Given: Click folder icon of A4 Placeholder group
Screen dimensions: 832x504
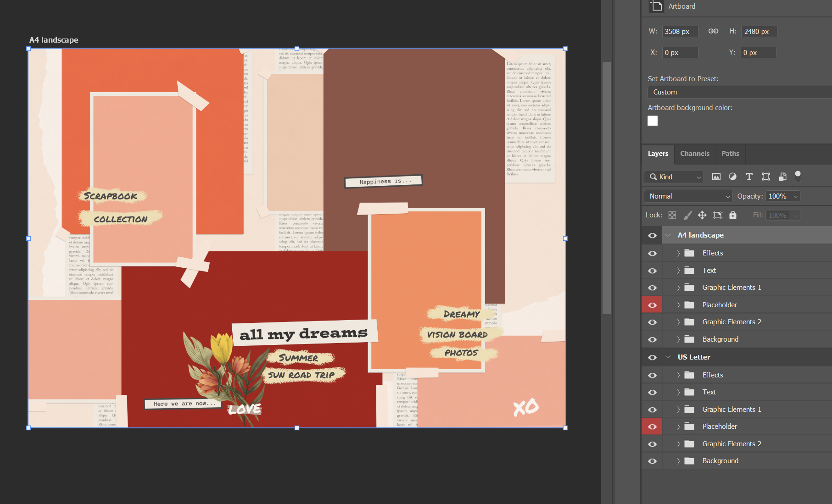Looking at the screenshot, I should click(689, 305).
